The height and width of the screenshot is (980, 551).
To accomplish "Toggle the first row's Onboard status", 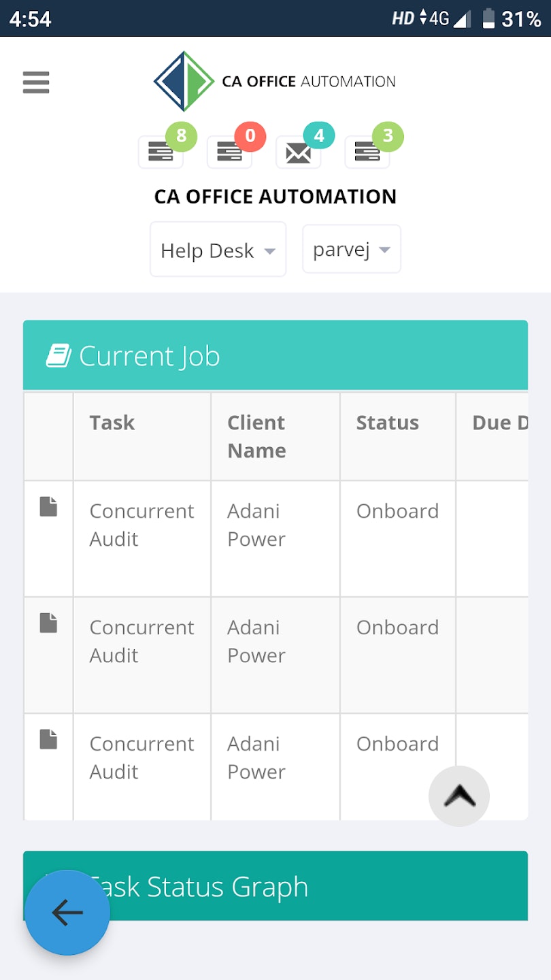I will pos(397,511).
